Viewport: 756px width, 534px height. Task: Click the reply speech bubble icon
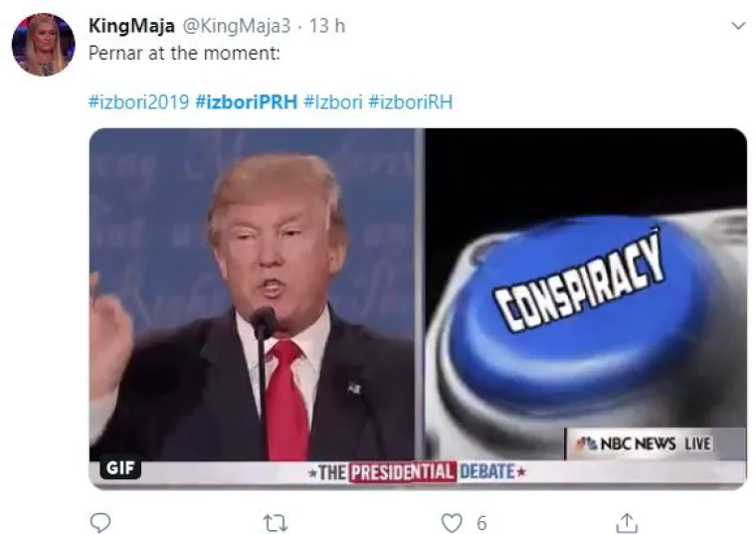[100, 522]
